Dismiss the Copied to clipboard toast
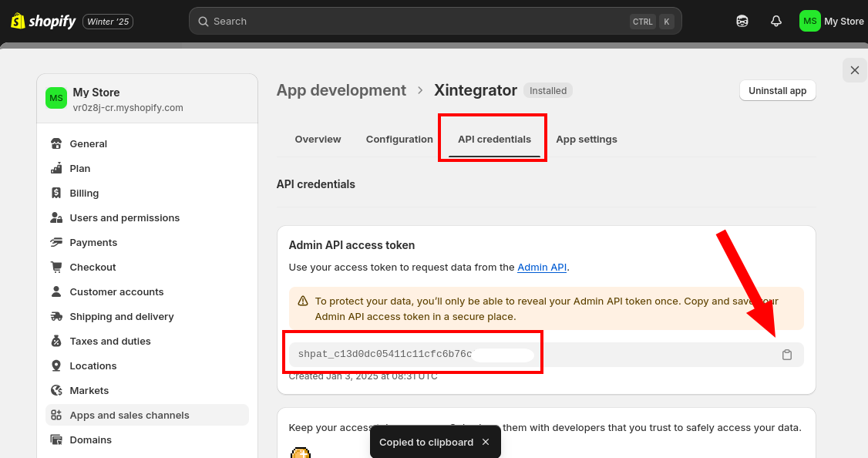Image resolution: width=868 pixels, height=458 pixels. coord(486,442)
